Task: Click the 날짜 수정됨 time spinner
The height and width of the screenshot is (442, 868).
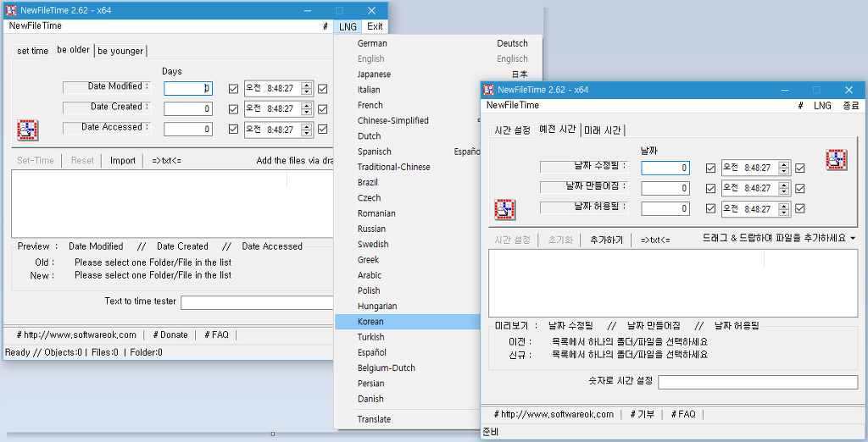Action: [x=783, y=169]
